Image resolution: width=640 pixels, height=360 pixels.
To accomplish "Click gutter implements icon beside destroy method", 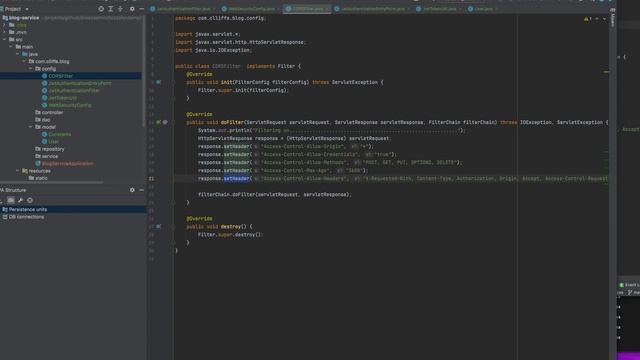I will click(x=158, y=226).
